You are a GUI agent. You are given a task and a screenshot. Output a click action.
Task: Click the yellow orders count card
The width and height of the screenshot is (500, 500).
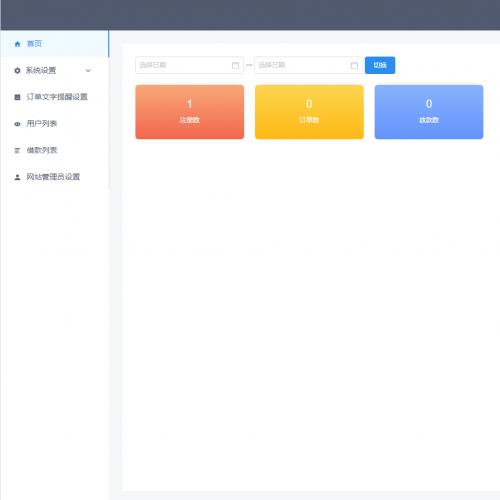coord(309,112)
